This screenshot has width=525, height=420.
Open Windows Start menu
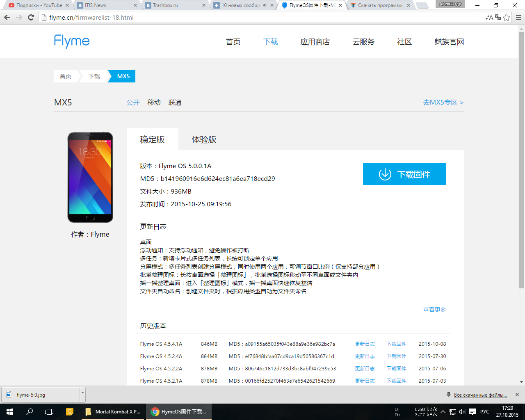pyautogui.click(x=10, y=412)
